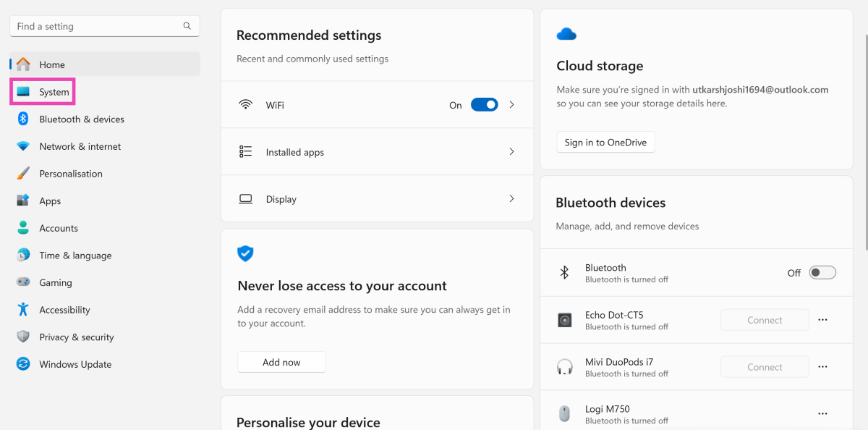This screenshot has height=430, width=868.
Task: Click the Personalisation paintbrush icon
Action: point(23,174)
